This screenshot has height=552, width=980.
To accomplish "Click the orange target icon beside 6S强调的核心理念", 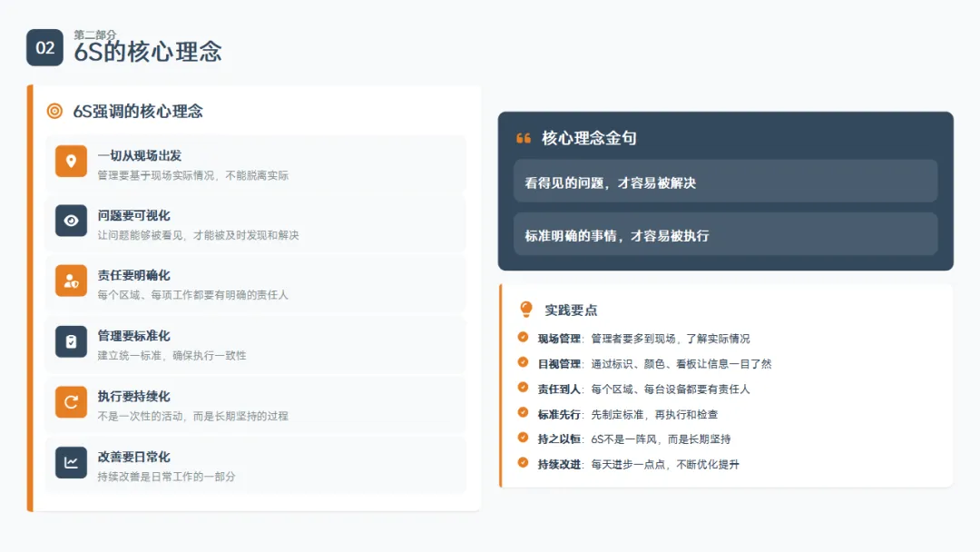I will pos(55,112).
